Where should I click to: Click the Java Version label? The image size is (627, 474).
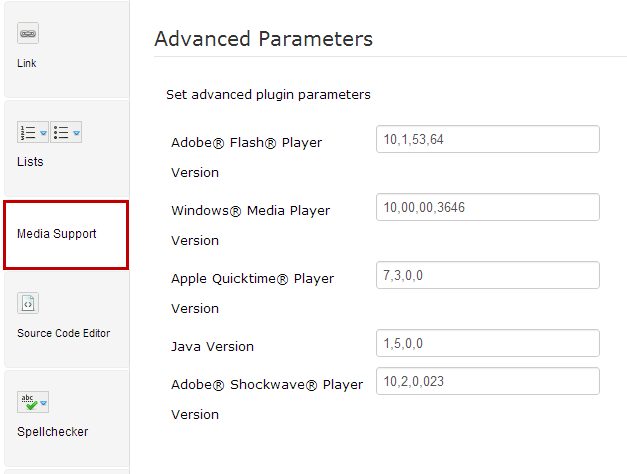point(212,346)
